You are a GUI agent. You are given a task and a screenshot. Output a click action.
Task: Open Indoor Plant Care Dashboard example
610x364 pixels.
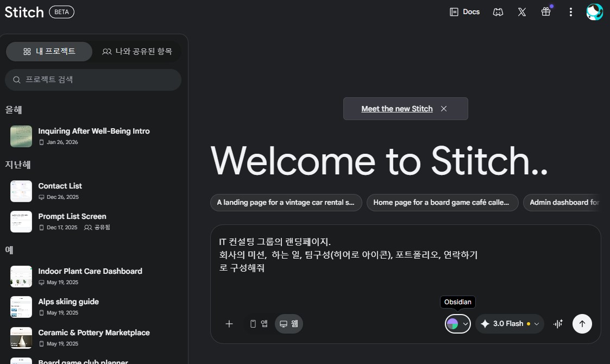[94, 276]
